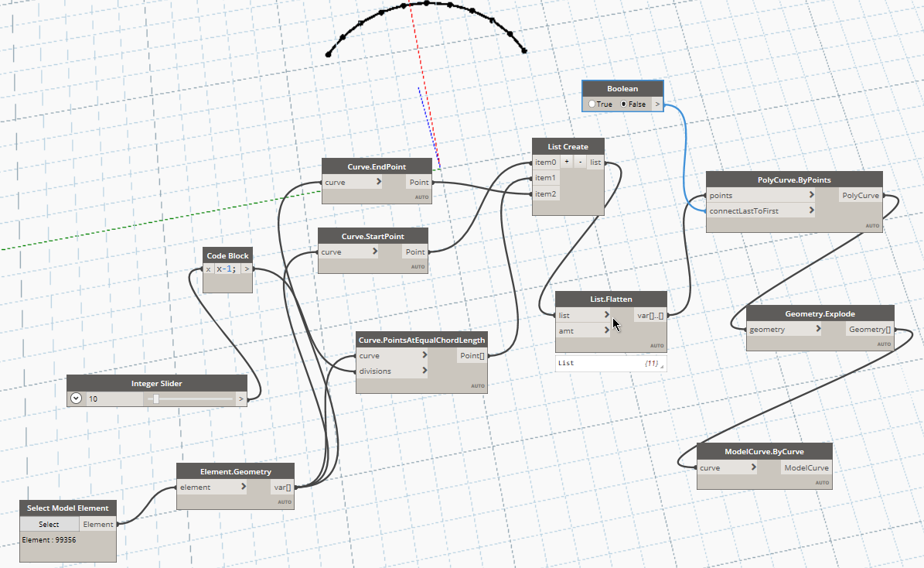The image size is (924, 568).
Task: Click the Integer Slider output port arrow
Action: point(240,399)
